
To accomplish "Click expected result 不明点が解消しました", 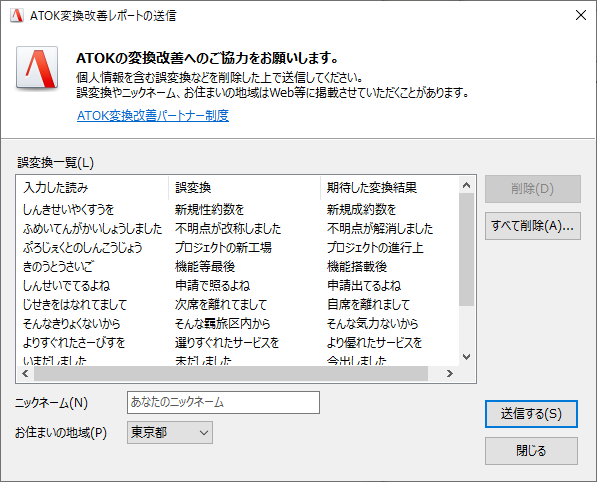I will coord(380,228).
